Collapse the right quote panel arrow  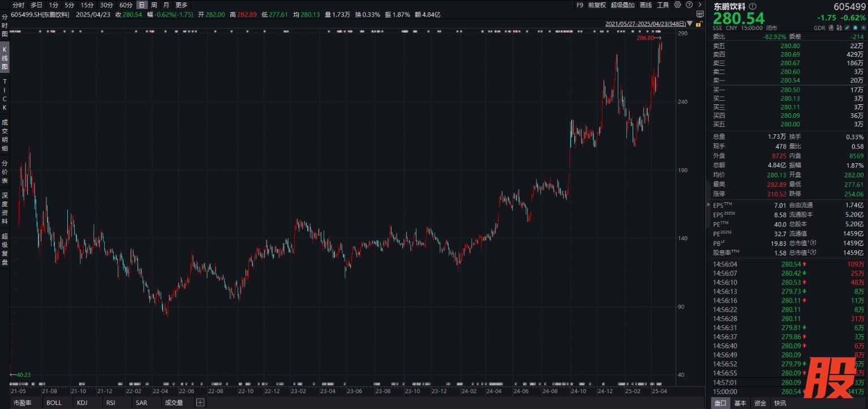(x=707, y=204)
